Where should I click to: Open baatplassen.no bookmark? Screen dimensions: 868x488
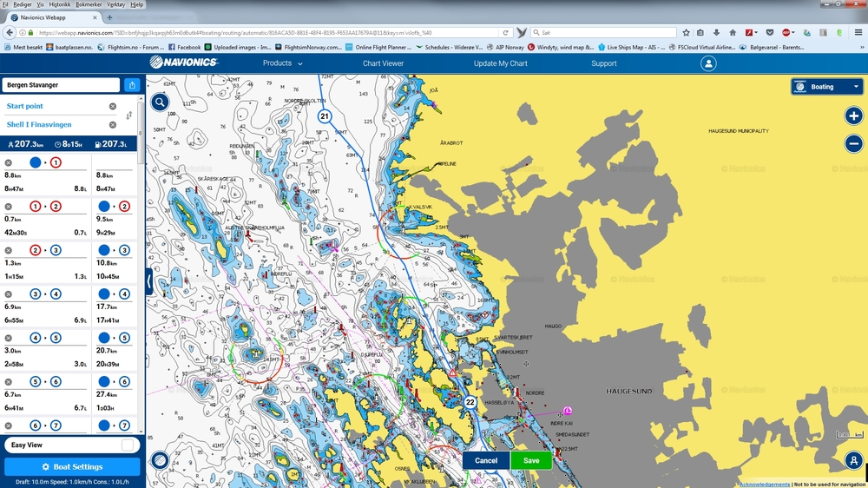click(x=69, y=48)
